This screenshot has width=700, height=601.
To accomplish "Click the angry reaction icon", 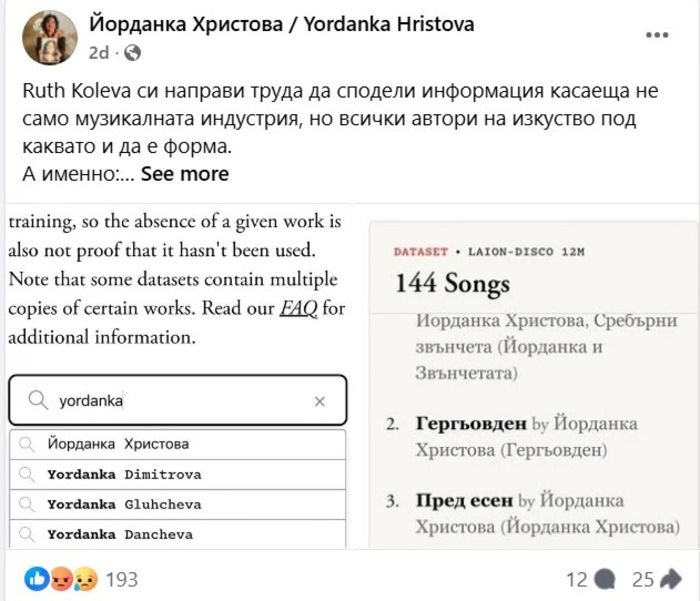I will point(61,579).
